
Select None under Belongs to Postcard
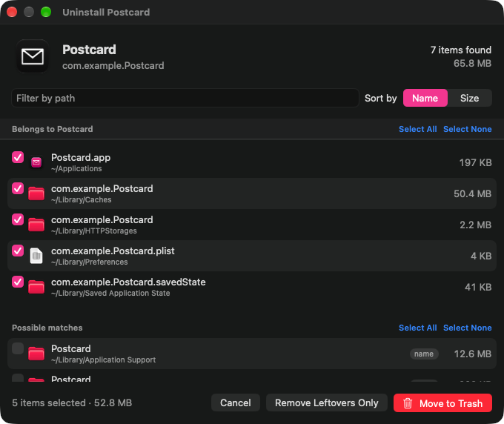click(x=468, y=129)
